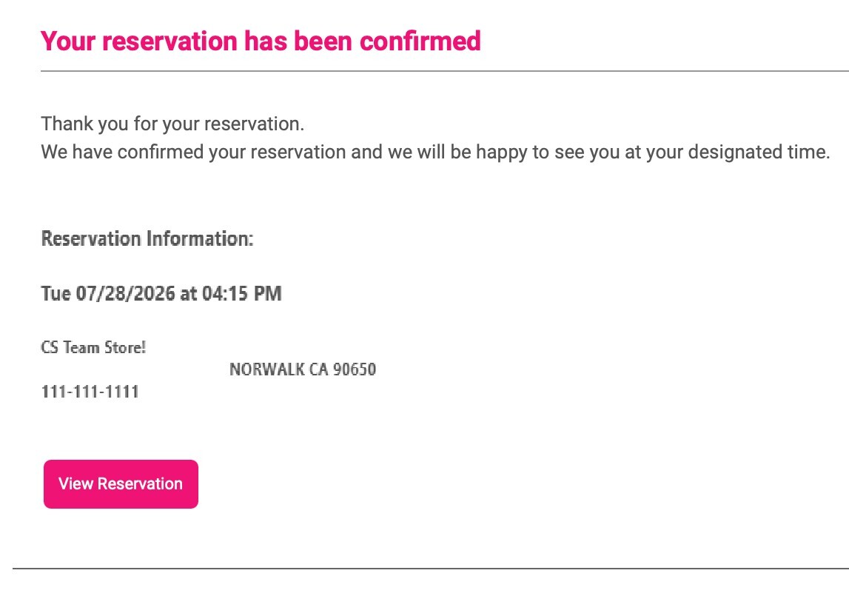Click the state abbreviation CA in the address
Screen dimensions: 849x616
click(x=319, y=369)
